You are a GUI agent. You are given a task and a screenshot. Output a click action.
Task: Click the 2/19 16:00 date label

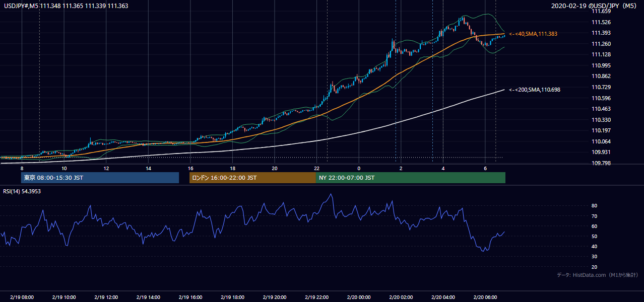click(x=190, y=297)
